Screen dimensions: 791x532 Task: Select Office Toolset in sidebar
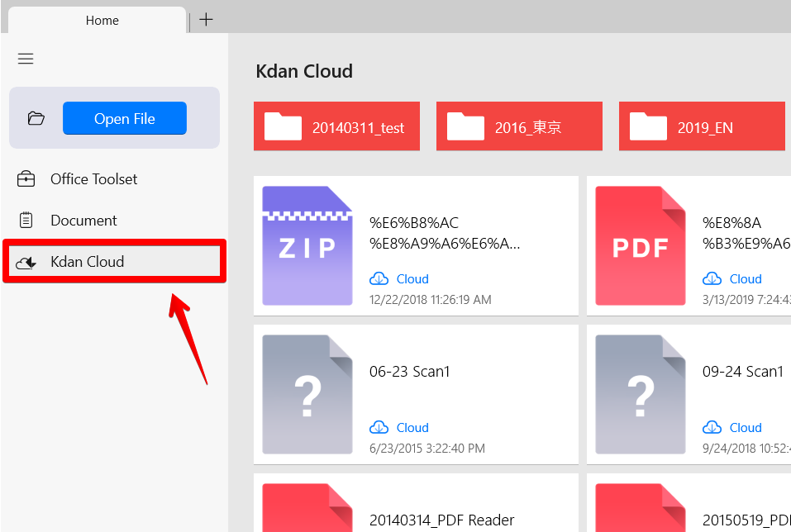[x=115, y=179]
